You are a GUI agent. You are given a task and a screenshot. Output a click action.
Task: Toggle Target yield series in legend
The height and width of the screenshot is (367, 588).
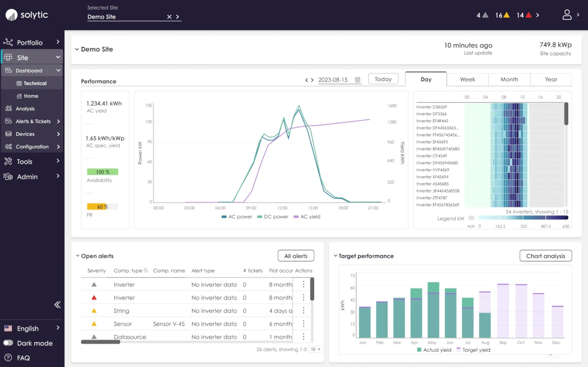point(473,350)
